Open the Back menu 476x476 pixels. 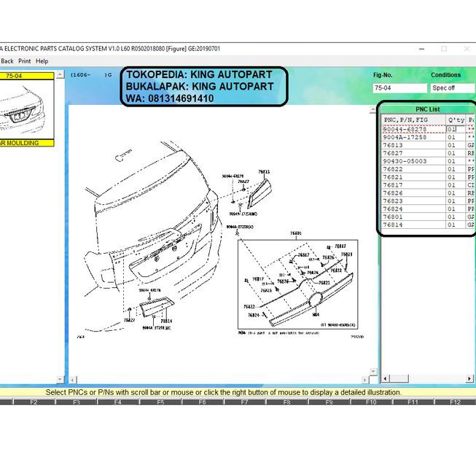(7, 61)
